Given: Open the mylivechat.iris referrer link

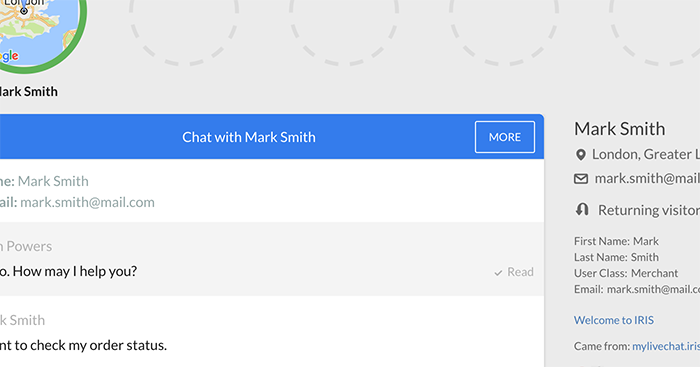Looking at the screenshot, I should pyautogui.click(x=666, y=346).
